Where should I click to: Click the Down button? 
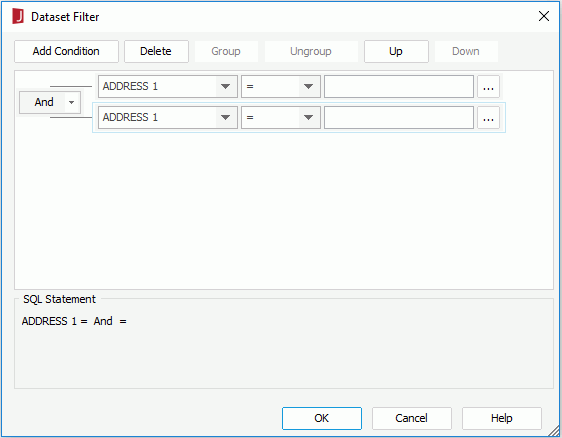tap(466, 51)
